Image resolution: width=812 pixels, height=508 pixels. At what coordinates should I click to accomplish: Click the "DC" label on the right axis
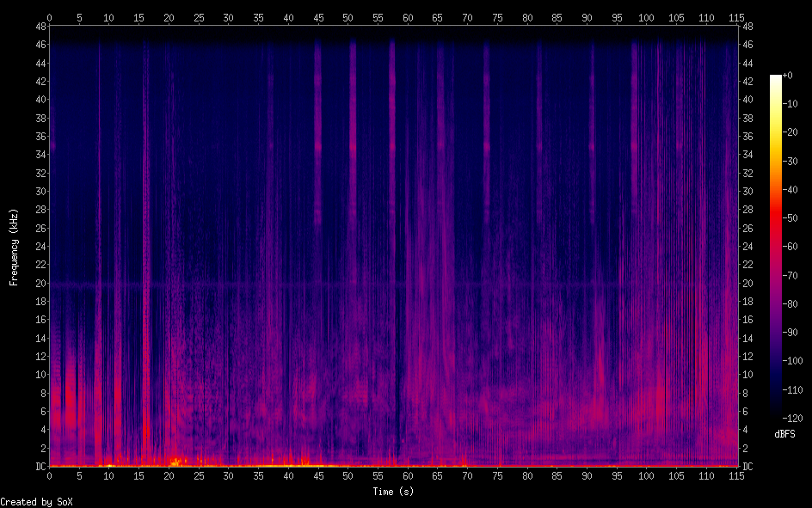[748, 467]
